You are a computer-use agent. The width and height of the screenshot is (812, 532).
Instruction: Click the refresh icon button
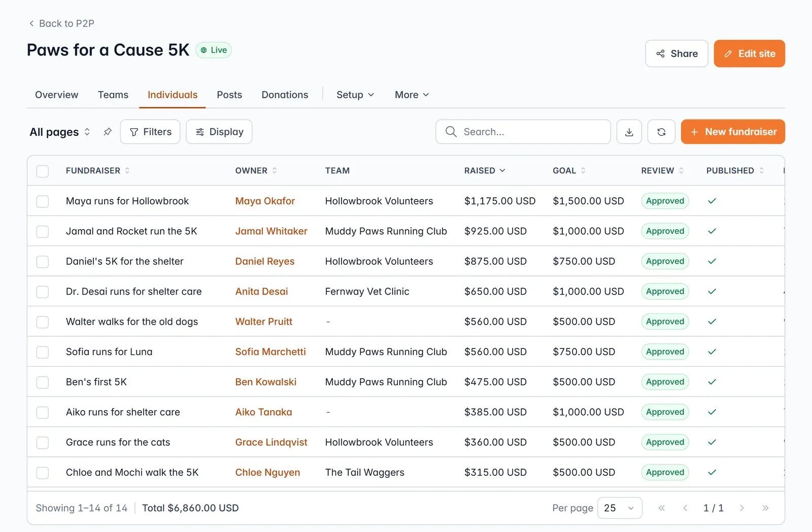[x=661, y=132]
